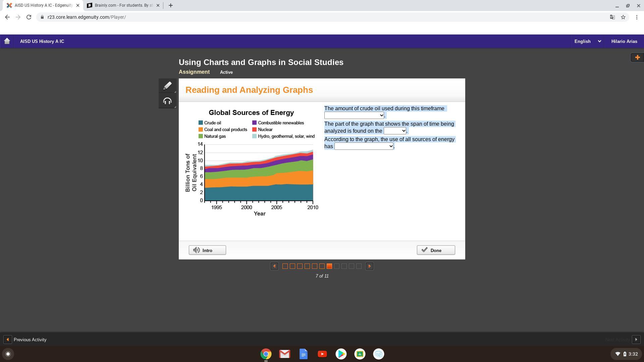The height and width of the screenshot is (362, 644).
Task: Play the Intro audio button
Action: tap(207, 250)
